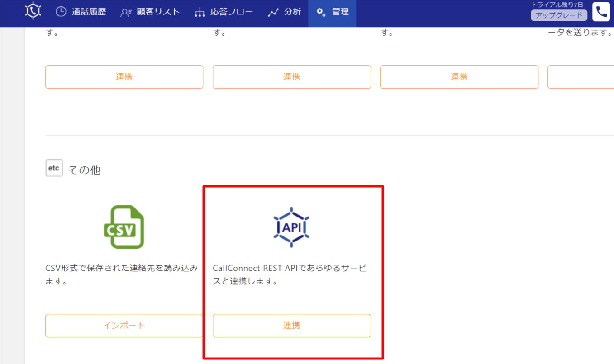Click the person-list icon beside 顧客リスト
This screenshot has width=614, height=364.
click(126, 13)
